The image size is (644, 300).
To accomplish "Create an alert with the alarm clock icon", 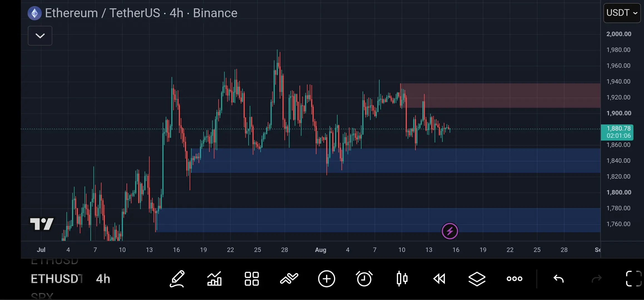I will (x=364, y=279).
